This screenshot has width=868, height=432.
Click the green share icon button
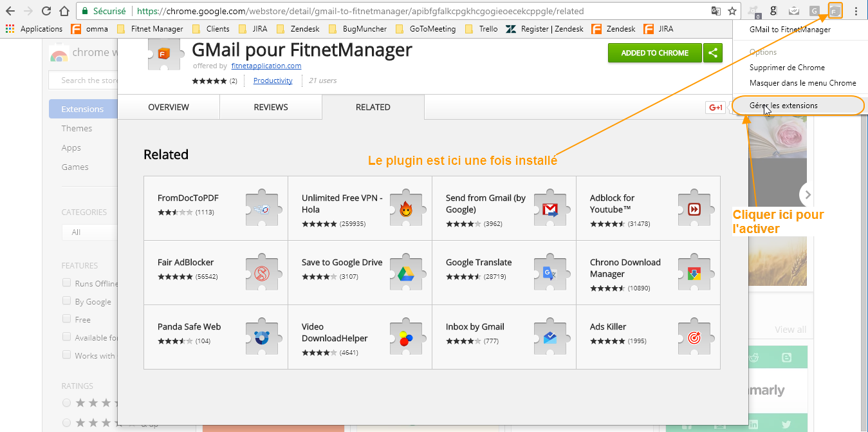713,53
